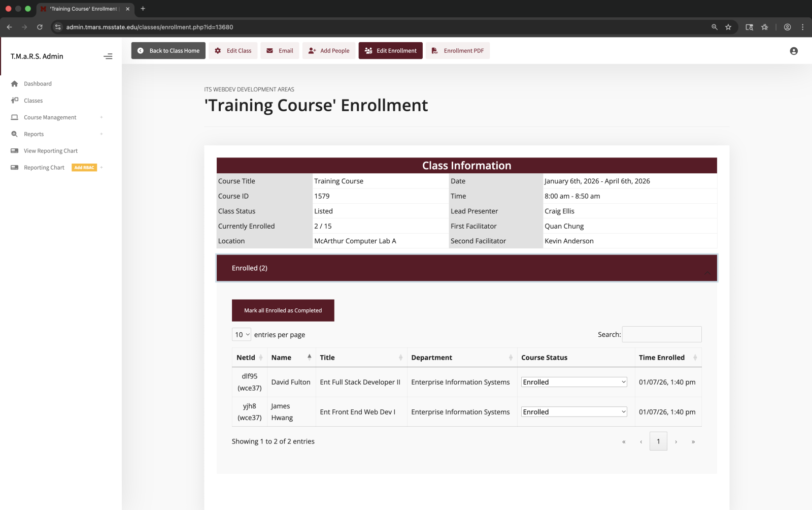Change David Fulton's Course Status dropdown
Screen dimensions: 812x510
pos(573,381)
